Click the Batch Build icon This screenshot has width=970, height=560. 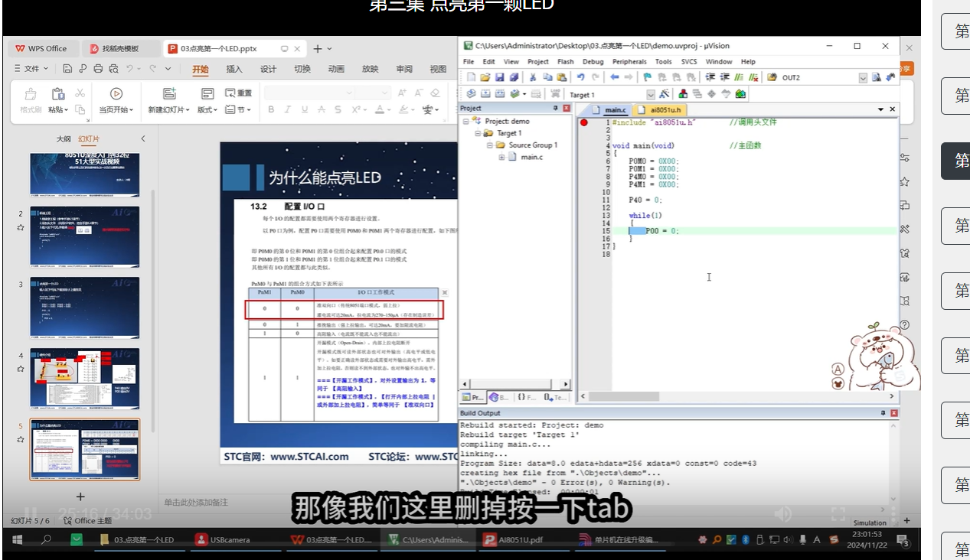pyautogui.click(x=516, y=94)
